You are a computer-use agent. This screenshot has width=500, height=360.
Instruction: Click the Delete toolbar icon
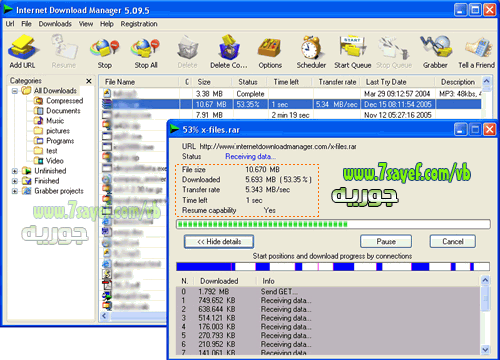tap(187, 51)
